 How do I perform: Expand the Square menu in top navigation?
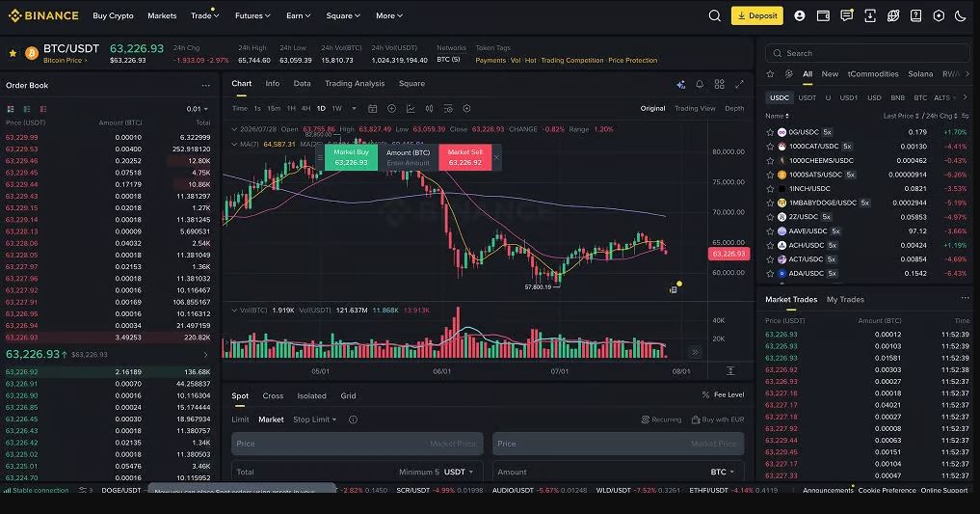[x=343, y=15]
